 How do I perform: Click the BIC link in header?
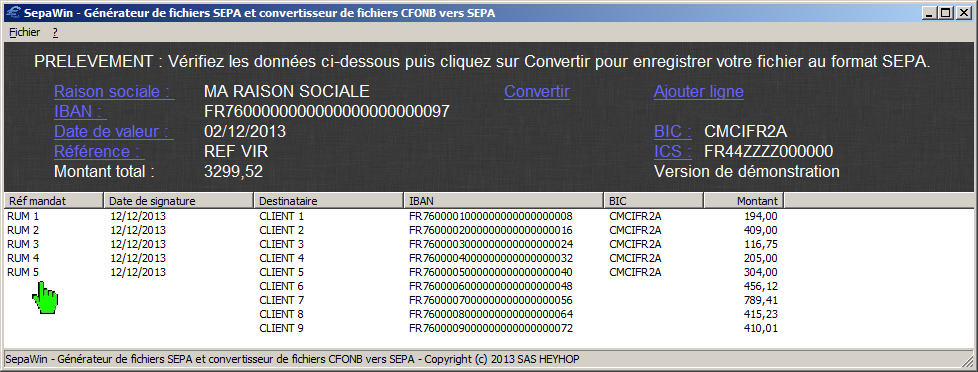673,132
